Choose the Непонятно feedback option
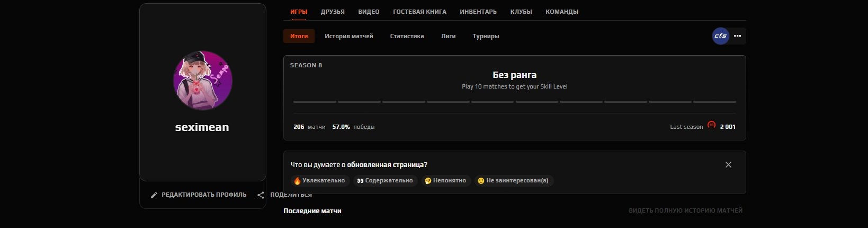The image size is (868, 228). click(x=445, y=181)
